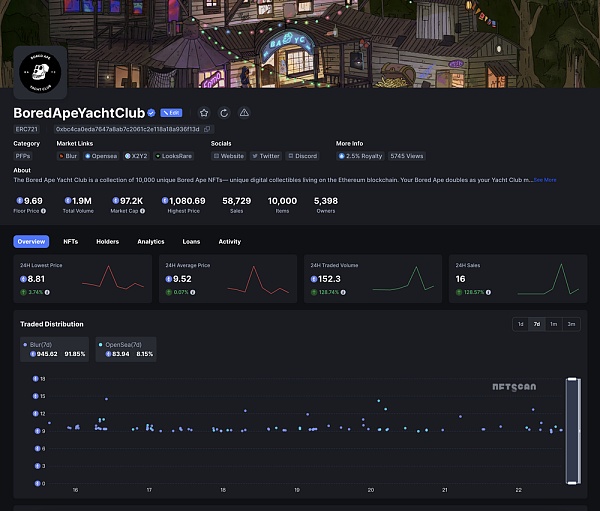
Task: Open the Blur market link
Action: pyautogui.click(x=69, y=156)
